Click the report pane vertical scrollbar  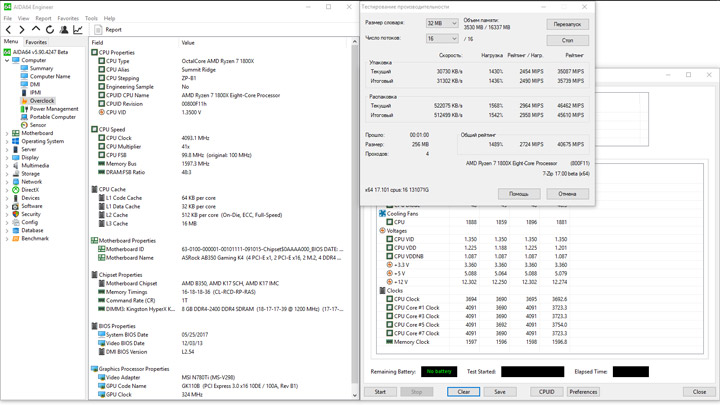[x=354, y=218]
